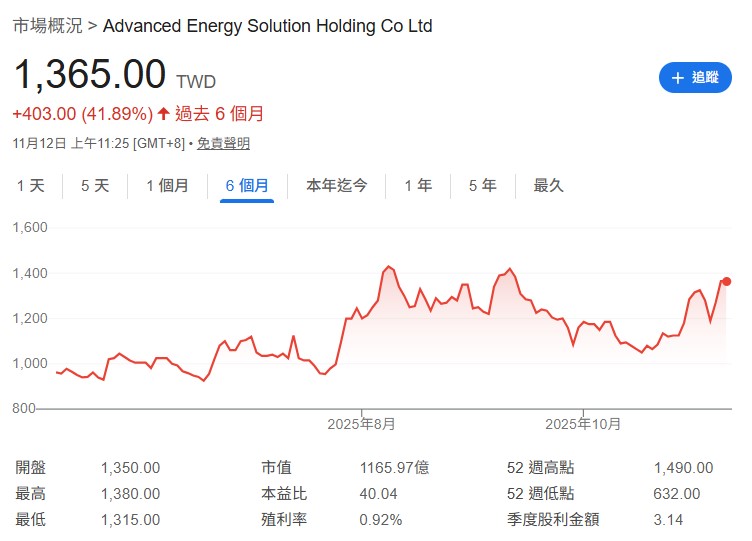Select the 6 個月 tab
The height and width of the screenshot is (541, 752).
247,185
